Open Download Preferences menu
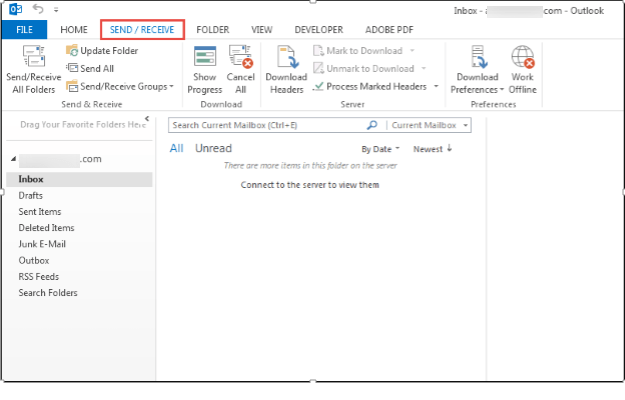The width and height of the screenshot is (625, 400). point(477,69)
